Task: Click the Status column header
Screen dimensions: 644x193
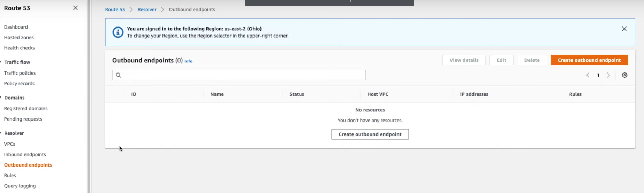Action: click(297, 94)
